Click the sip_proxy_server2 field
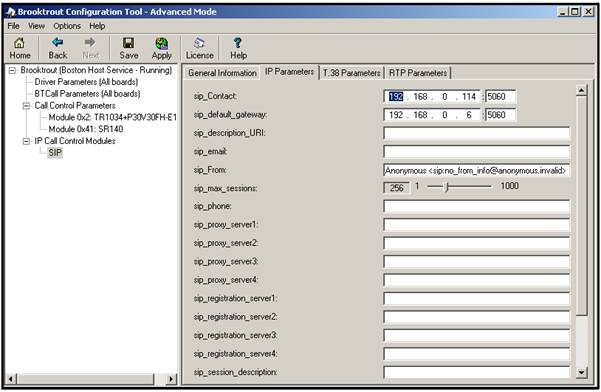This screenshot has height=392, width=601. [x=477, y=243]
